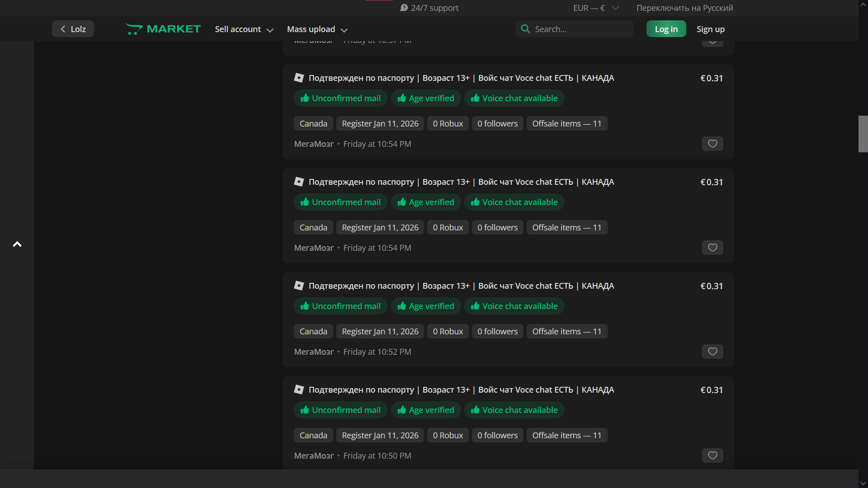Open the EUR currency dropdown
Viewport: 868px width, 488px height.
pyautogui.click(x=595, y=8)
